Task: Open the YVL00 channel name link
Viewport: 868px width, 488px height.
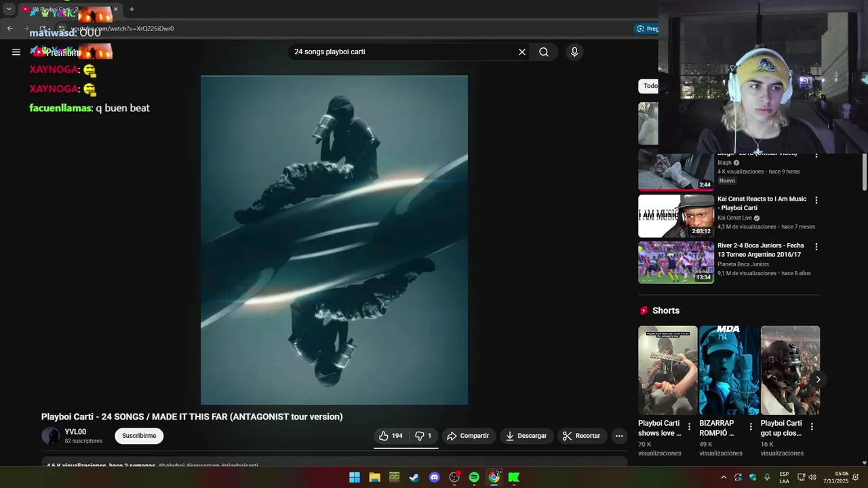Action: (75, 432)
